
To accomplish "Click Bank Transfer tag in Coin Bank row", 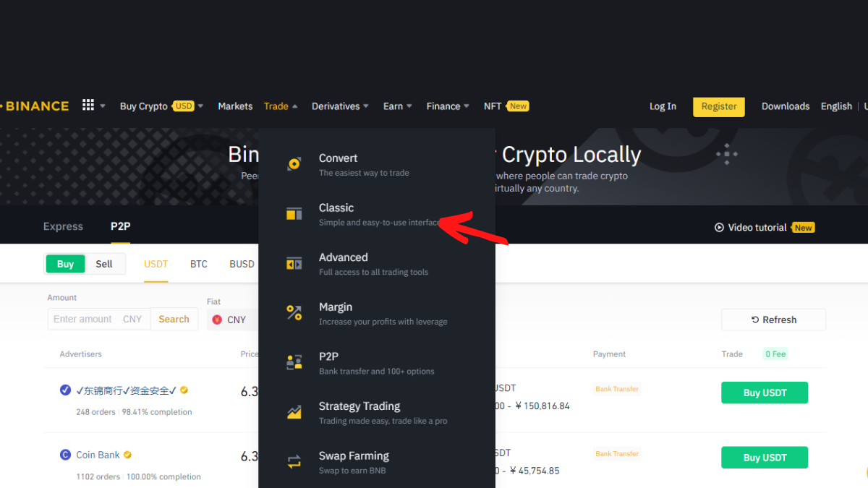I will [x=617, y=454].
